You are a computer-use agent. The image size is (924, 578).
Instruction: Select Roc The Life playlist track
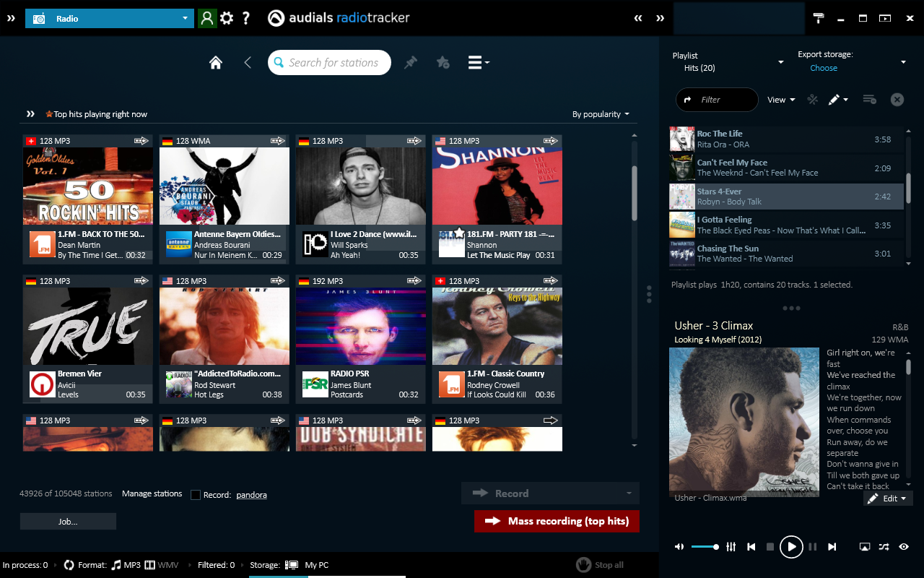[x=786, y=139]
